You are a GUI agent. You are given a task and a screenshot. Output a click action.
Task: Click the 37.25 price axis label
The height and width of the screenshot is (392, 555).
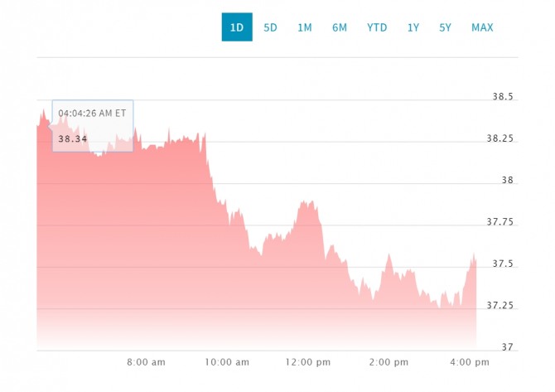point(499,306)
